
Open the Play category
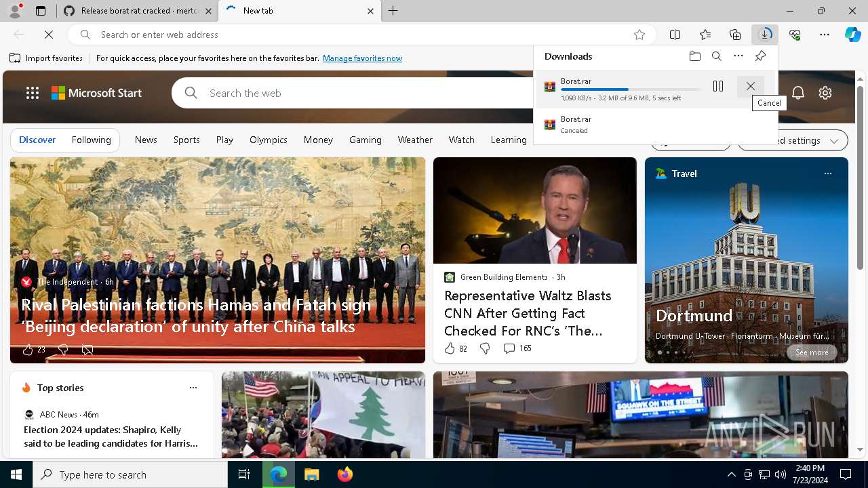point(224,140)
